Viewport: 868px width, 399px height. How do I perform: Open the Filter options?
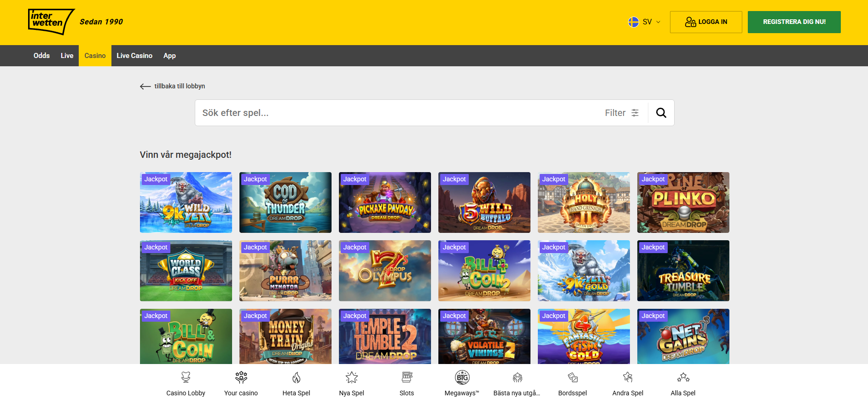[x=622, y=113]
